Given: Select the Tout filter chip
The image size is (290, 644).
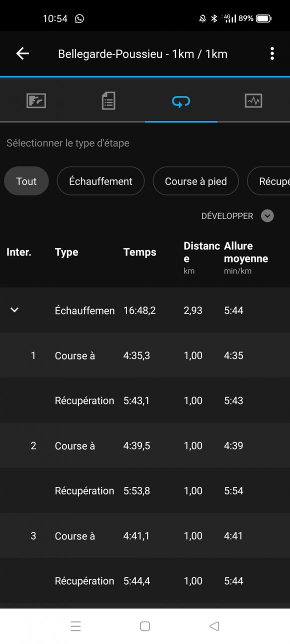Looking at the screenshot, I should (26, 181).
